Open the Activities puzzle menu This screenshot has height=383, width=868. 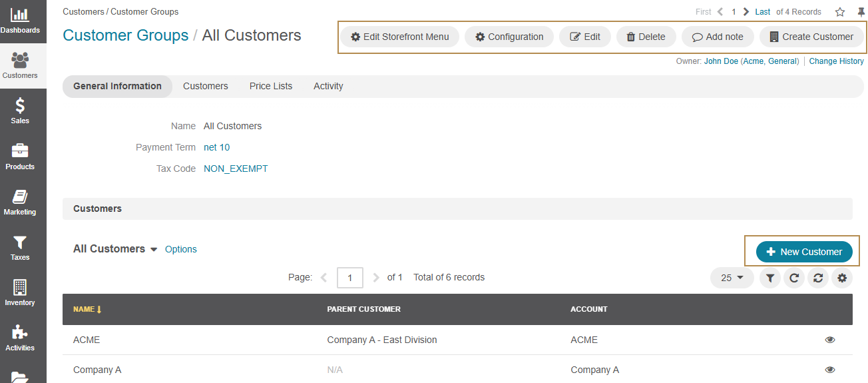(20, 338)
